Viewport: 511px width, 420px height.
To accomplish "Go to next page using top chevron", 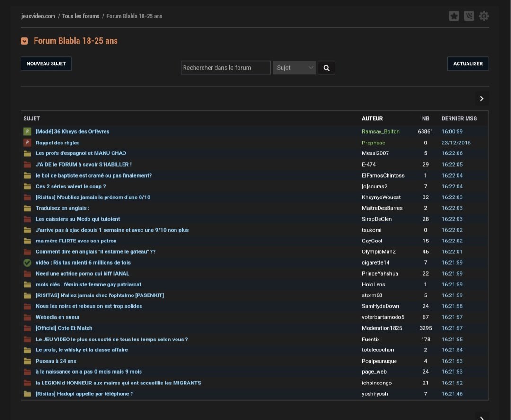I will tap(482, 98).
